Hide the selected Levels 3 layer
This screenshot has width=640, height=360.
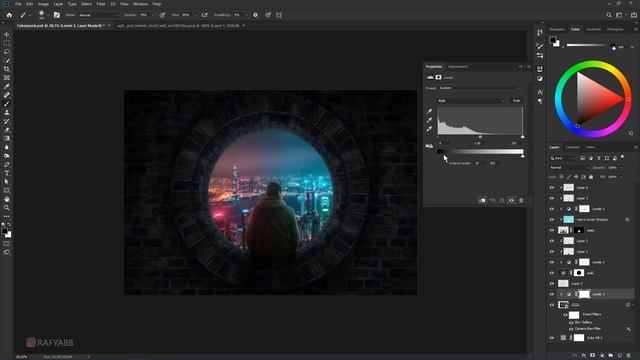coord(552,294)
